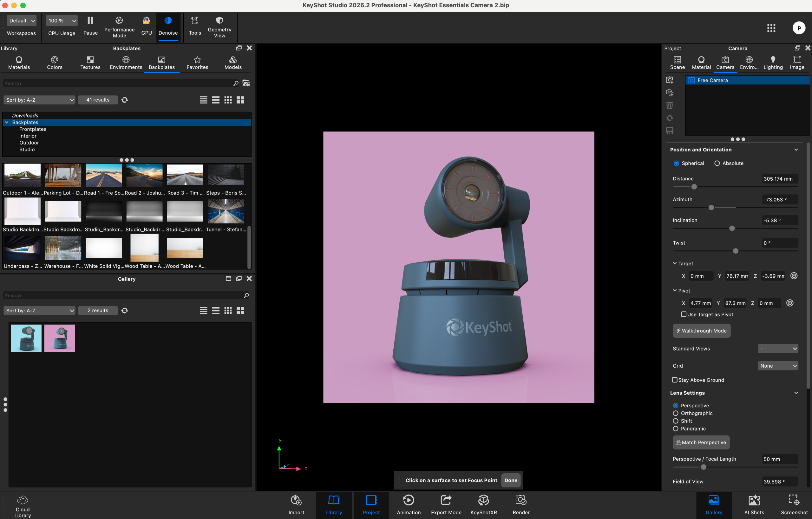The width and height of the screenshot is (812, 519).
Task: Click the Focal Length slider handle
Action: (704, 467)
